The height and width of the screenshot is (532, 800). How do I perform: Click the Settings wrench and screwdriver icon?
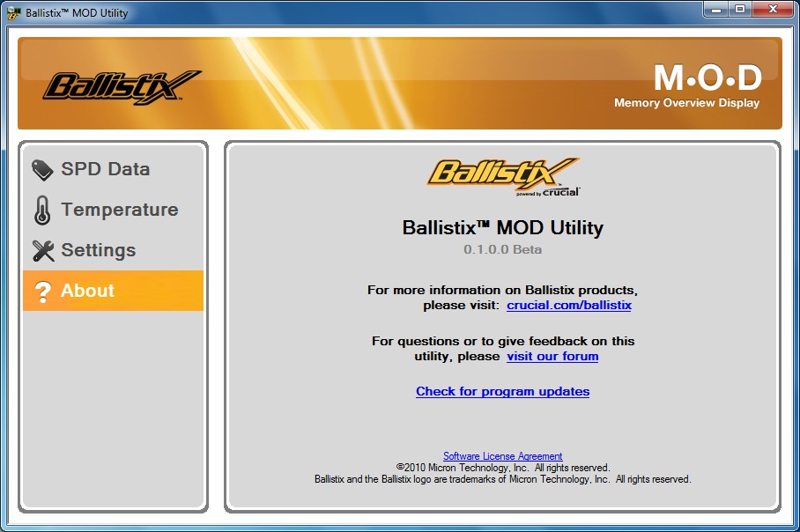[x=43, y=250]
